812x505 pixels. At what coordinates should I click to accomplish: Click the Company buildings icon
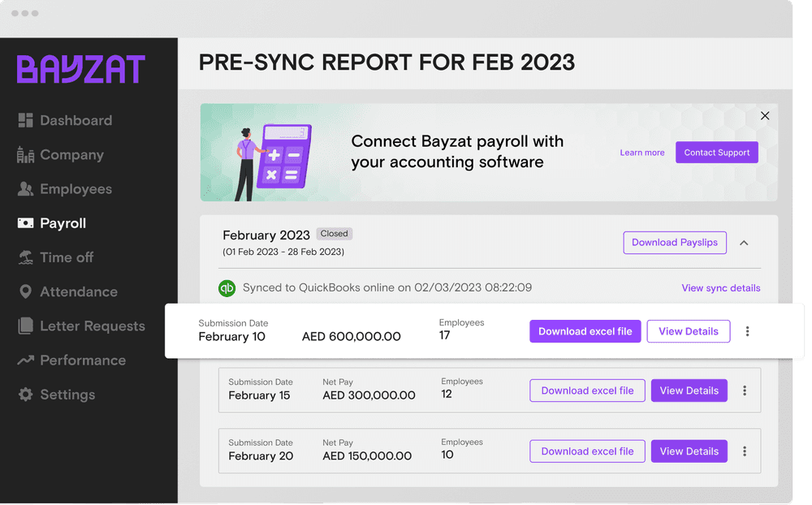[x=25, y=155]
